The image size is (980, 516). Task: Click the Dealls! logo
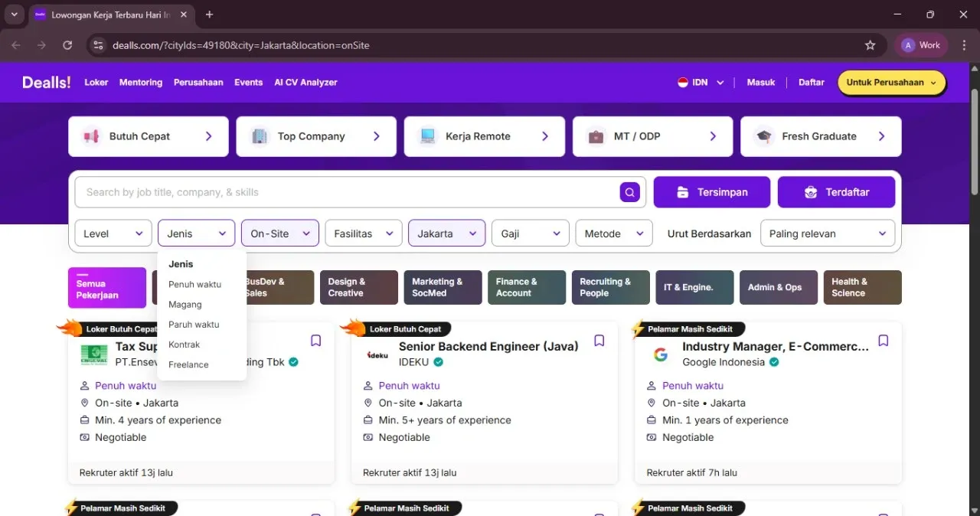[47, 82]
